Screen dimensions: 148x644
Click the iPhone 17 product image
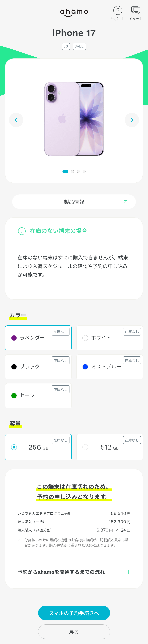coord(74,119)
